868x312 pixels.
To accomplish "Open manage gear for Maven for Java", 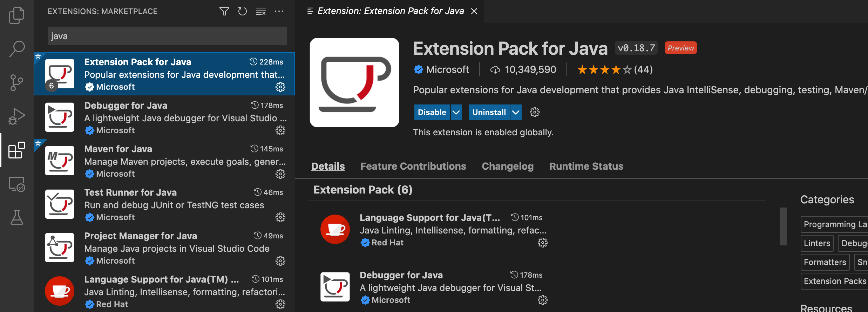I will click(x=280, y=174).
